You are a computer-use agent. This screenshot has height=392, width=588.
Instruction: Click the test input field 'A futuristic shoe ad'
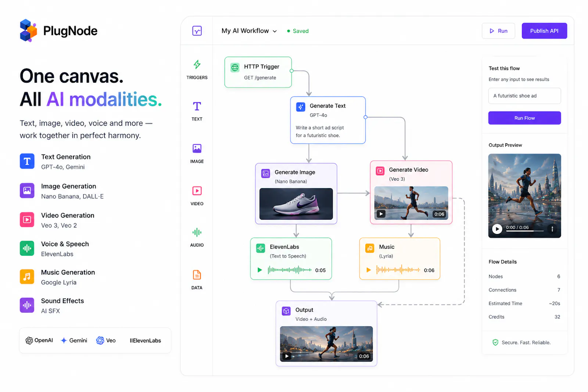(x=524, y=96)
